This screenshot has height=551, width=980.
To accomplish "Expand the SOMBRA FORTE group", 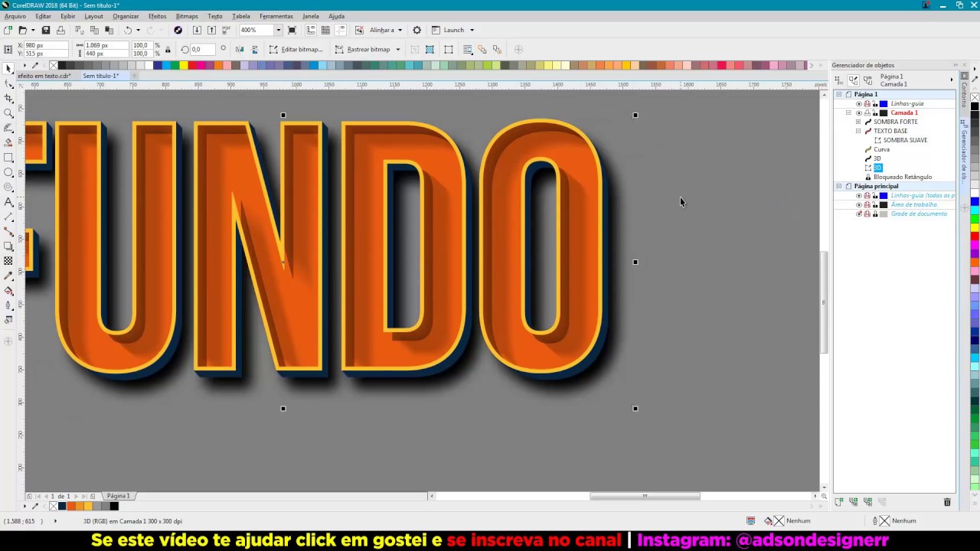I will 858,122.
